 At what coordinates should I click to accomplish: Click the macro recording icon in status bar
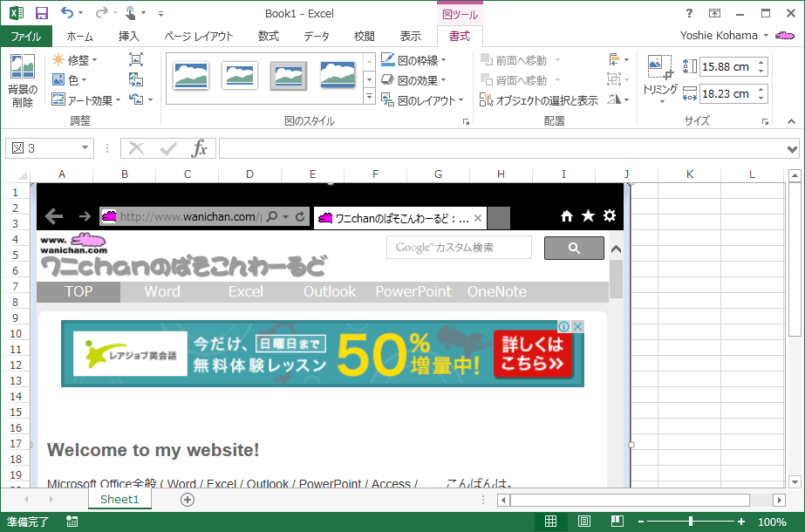click(72, 522)
